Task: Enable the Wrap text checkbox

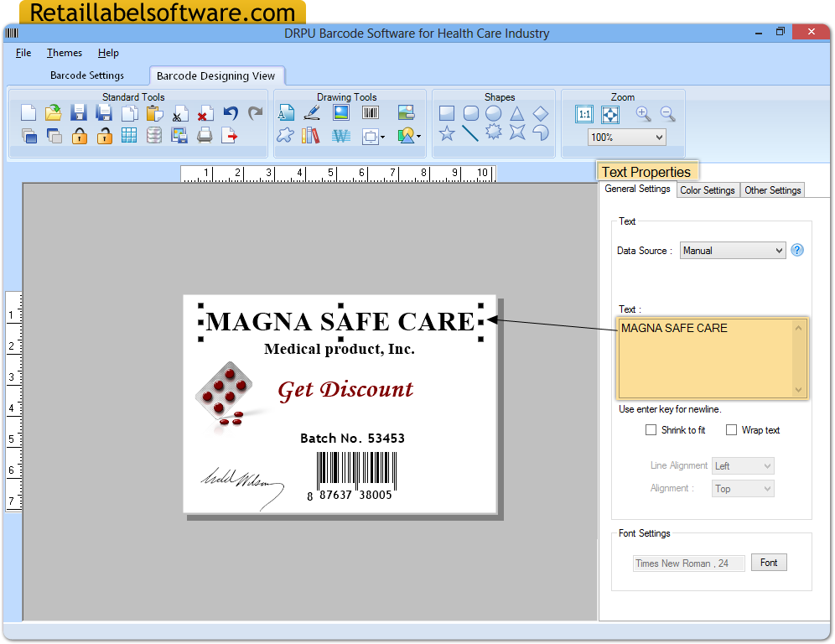Action: point(730,429)
